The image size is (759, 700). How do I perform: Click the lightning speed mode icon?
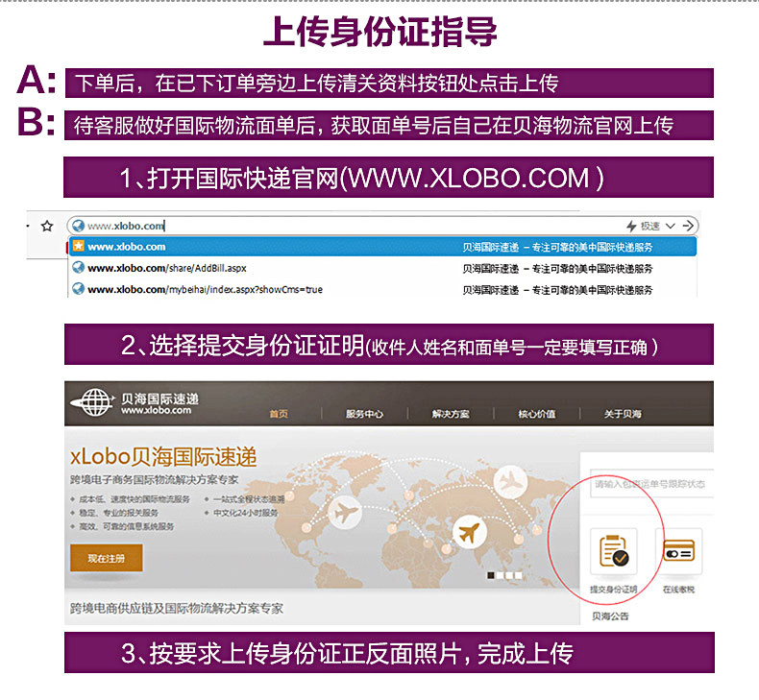[630, 226]
